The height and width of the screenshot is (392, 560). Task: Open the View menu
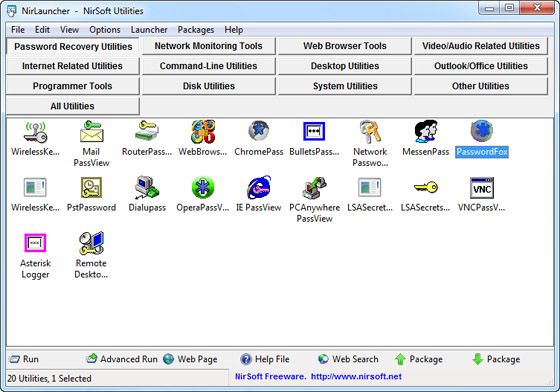point(69,30)
